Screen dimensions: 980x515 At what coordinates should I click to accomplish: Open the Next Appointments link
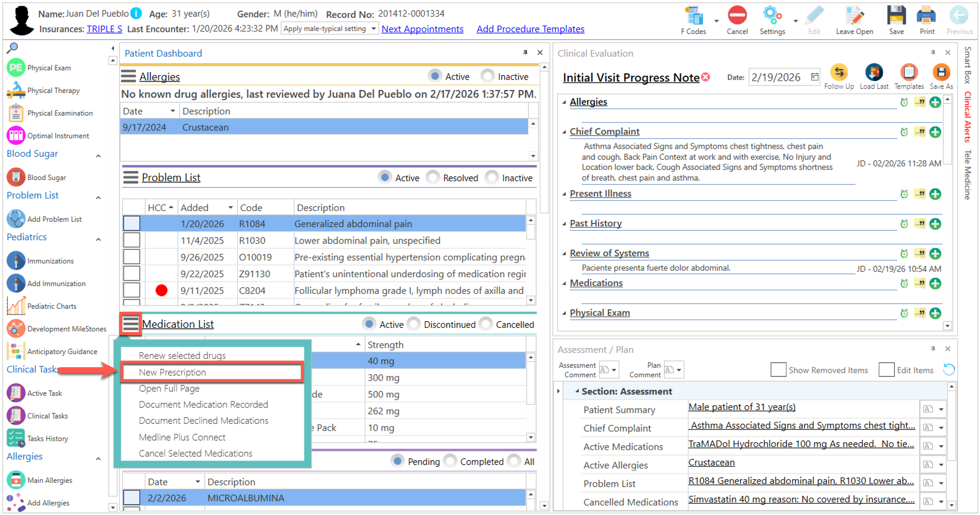[x=422, y=29]
